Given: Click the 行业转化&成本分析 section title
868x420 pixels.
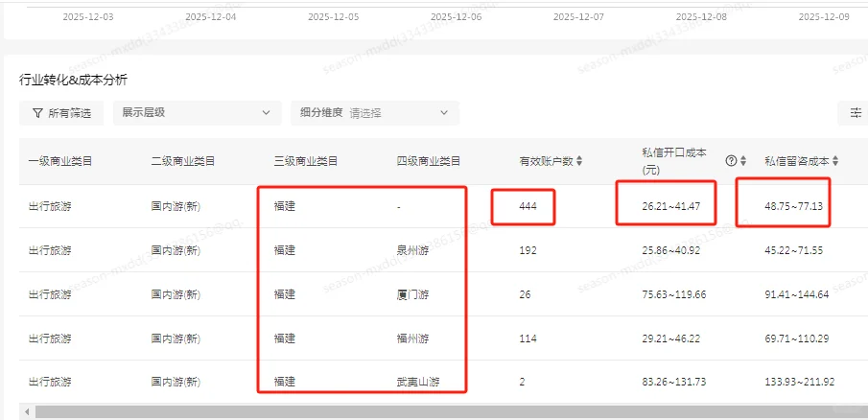Looking at the screenshot, I should [x=73, y=81].
